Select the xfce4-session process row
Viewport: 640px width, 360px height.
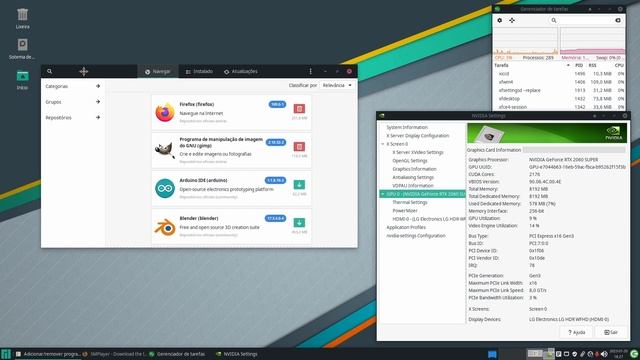pos(559,107)
